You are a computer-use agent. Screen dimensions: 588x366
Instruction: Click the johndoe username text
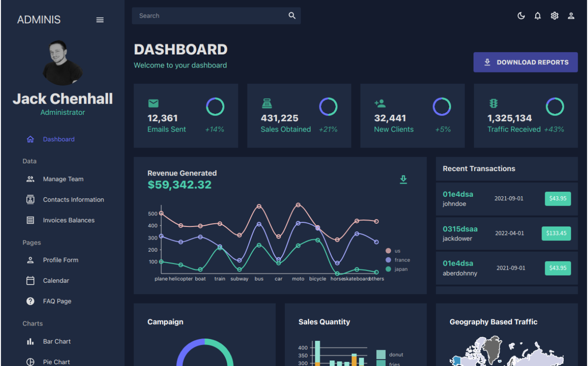pyautogui.click(x=455, y=204)
